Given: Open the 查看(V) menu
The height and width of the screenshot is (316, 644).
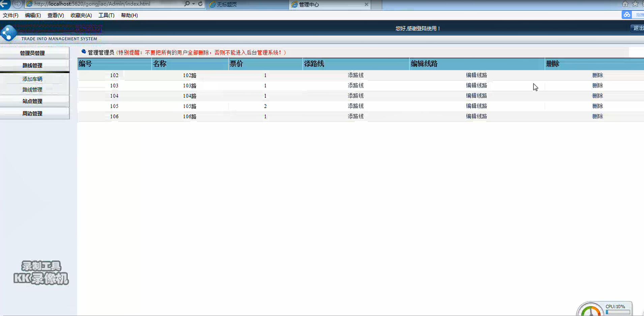Looking at the screenshot, I should pos(56,15).
